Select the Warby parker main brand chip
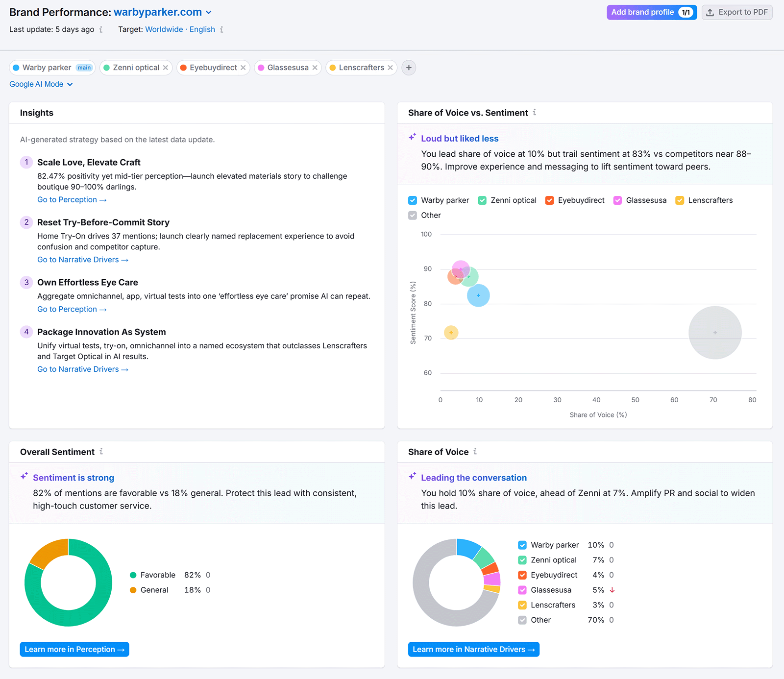The height and width of the screenshot is (679, 784). (52, 68)
